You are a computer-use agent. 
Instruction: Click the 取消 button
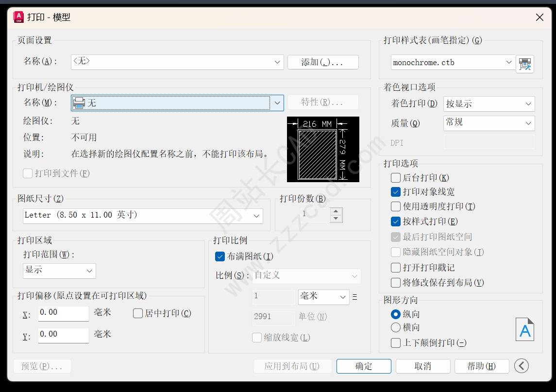(423, 366)
